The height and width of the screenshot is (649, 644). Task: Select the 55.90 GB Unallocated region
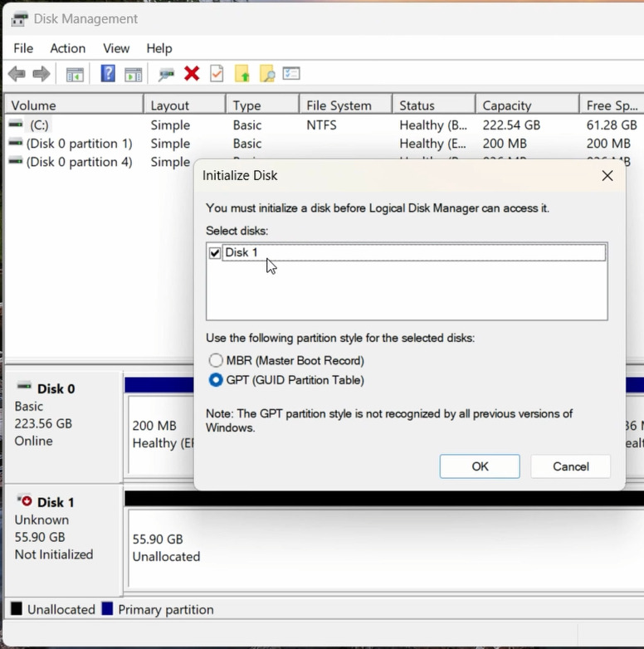point(386,549)
